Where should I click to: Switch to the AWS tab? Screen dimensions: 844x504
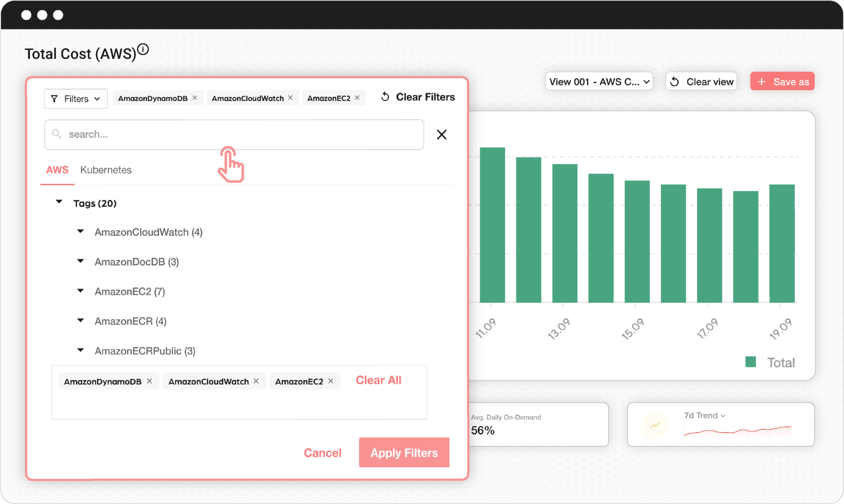tap(57, 170)
